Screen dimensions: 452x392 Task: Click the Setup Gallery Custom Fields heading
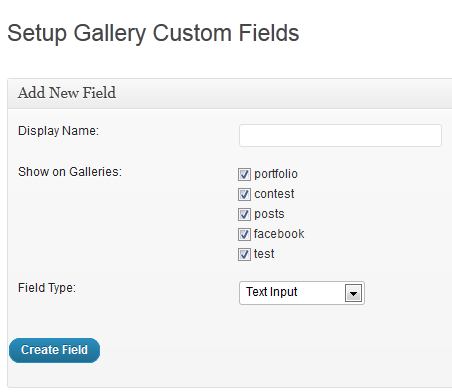pyautogui.click(x=153, y=34)
